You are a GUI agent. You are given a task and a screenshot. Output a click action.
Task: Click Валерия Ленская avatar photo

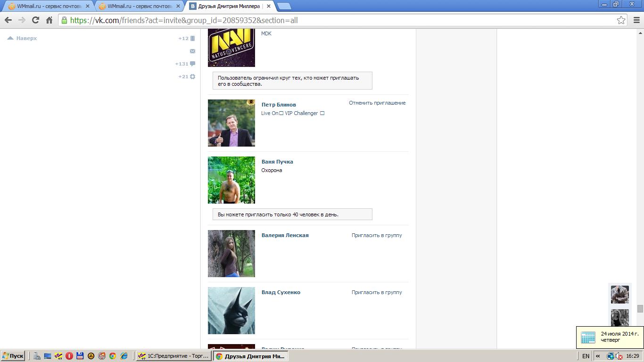coord(231,254)
